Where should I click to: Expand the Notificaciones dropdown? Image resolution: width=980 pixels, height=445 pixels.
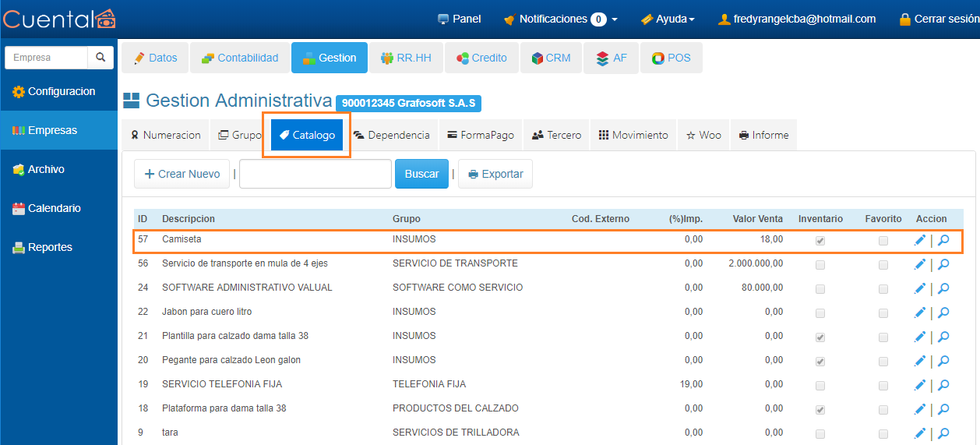[x=561, y=19]
